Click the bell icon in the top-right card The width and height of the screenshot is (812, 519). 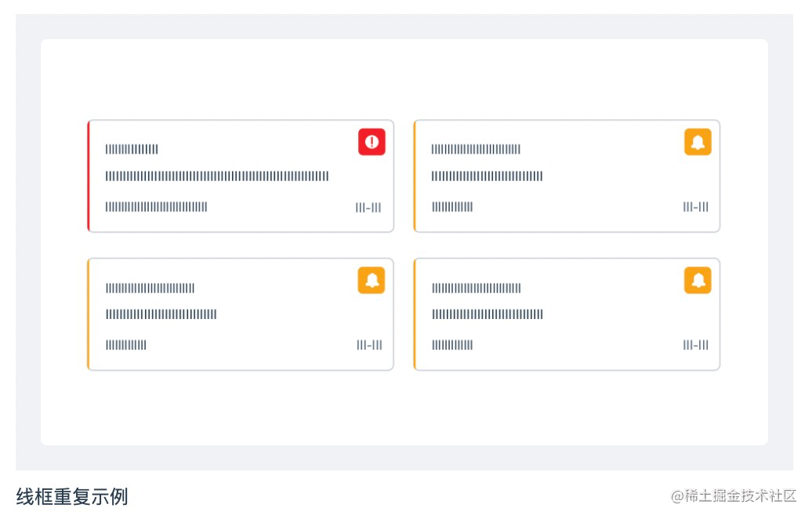coord(698,142)
